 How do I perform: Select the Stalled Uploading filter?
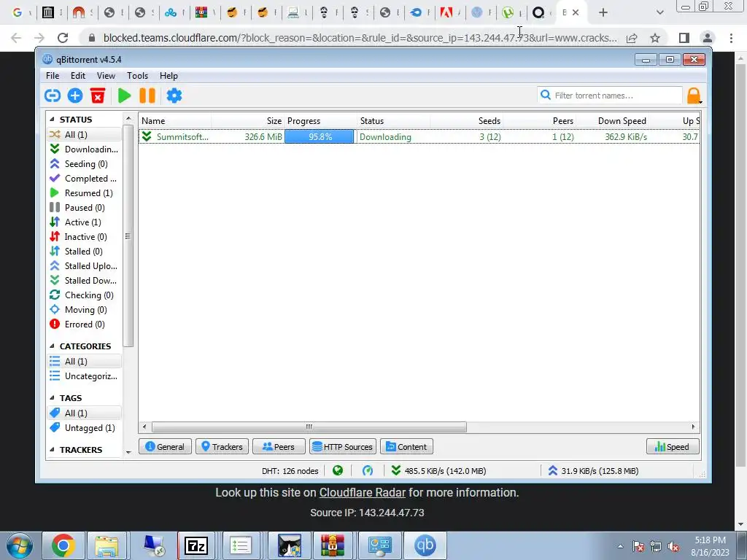coord(85,265)
